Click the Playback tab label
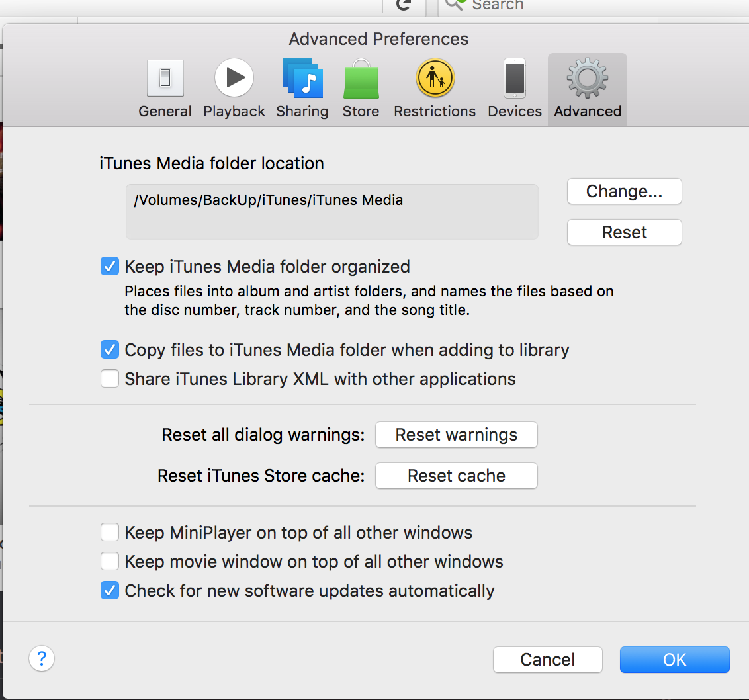 [234, 111]
